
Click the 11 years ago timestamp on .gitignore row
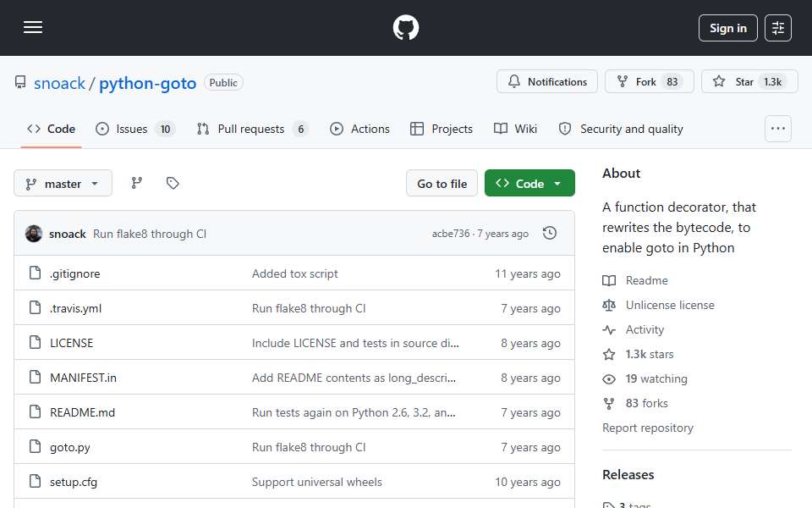pyautogui.click(x=528, y=273)
